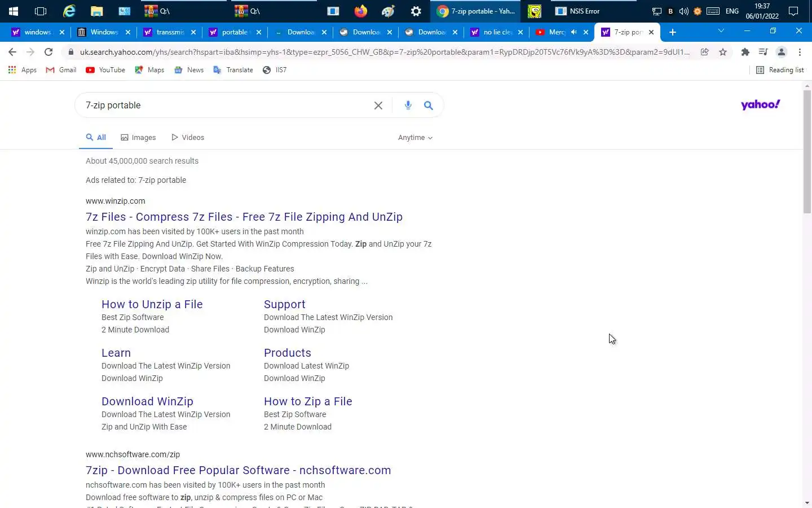
Task: Open the Windows notification center
Action: (x=793, y=11)
